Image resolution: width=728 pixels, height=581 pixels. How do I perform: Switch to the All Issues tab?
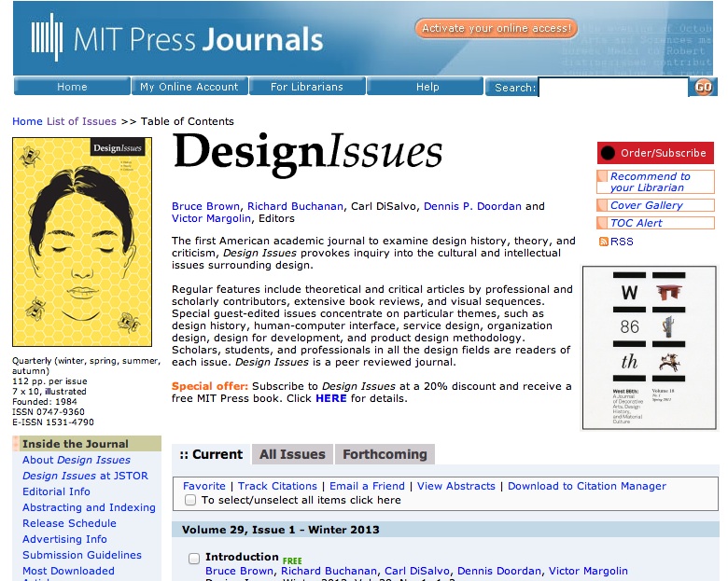pyautogui.click(x=292, y=454)
